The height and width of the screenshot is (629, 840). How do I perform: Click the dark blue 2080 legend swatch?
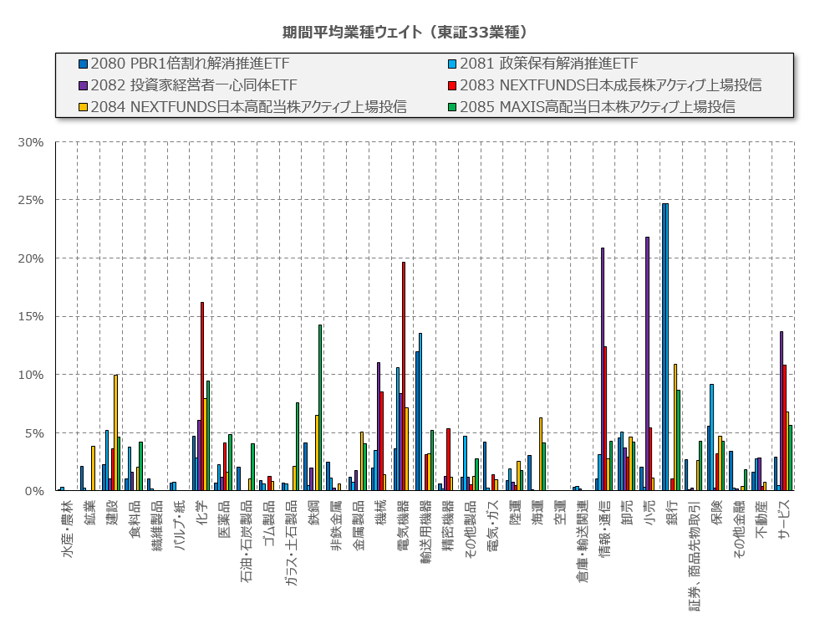(83, 64)
